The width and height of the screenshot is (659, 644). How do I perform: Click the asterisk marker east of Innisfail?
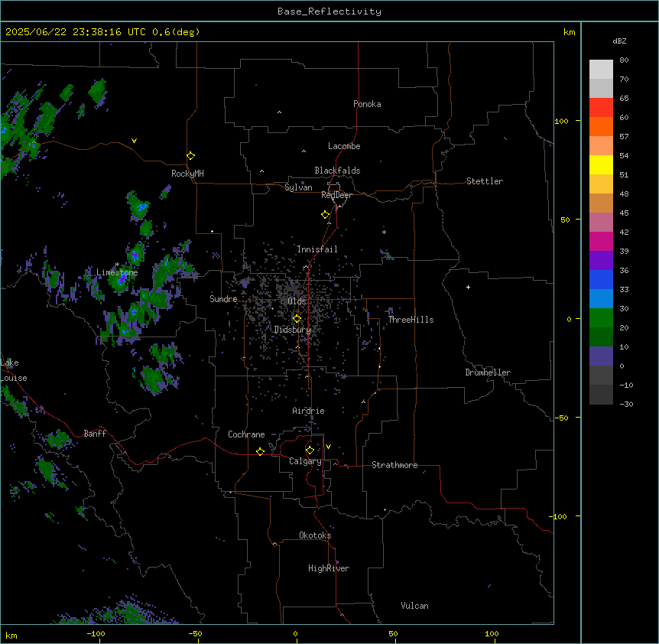(384, 232)
